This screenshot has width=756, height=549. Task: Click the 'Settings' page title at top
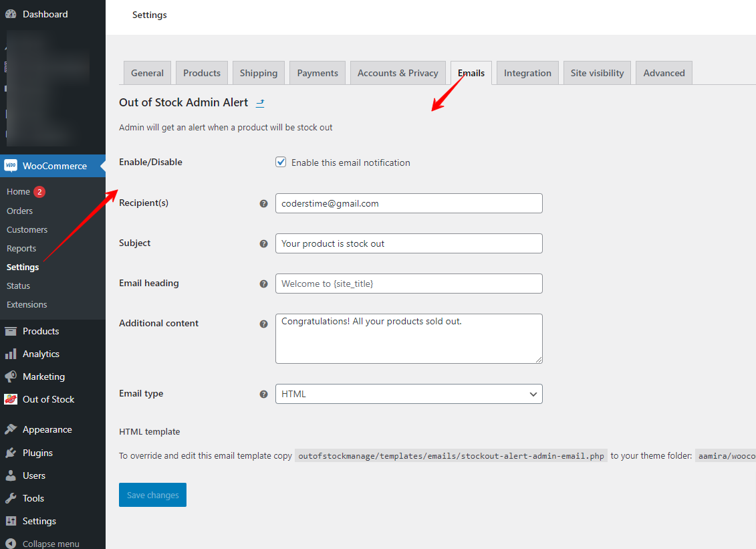click(150, 15)
